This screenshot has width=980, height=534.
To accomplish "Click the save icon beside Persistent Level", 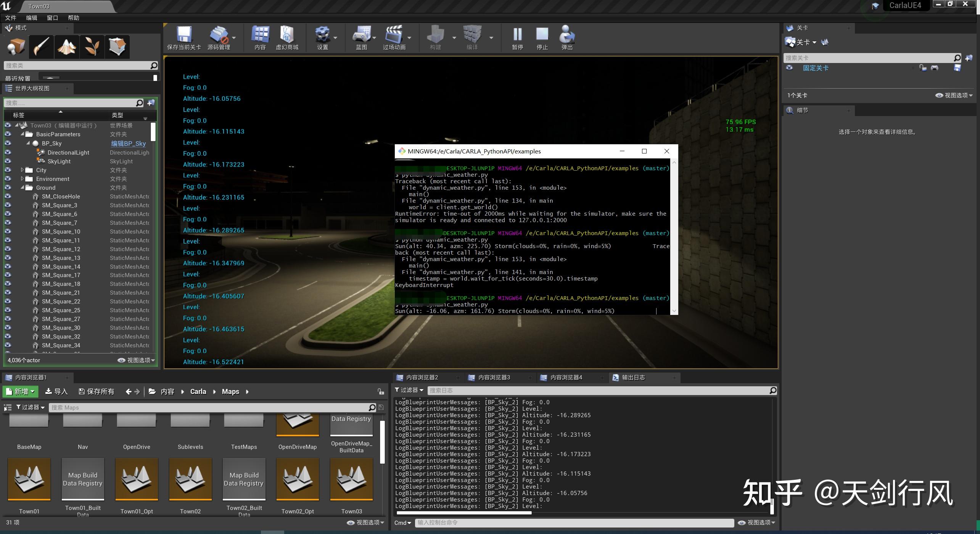I will 957,68.
